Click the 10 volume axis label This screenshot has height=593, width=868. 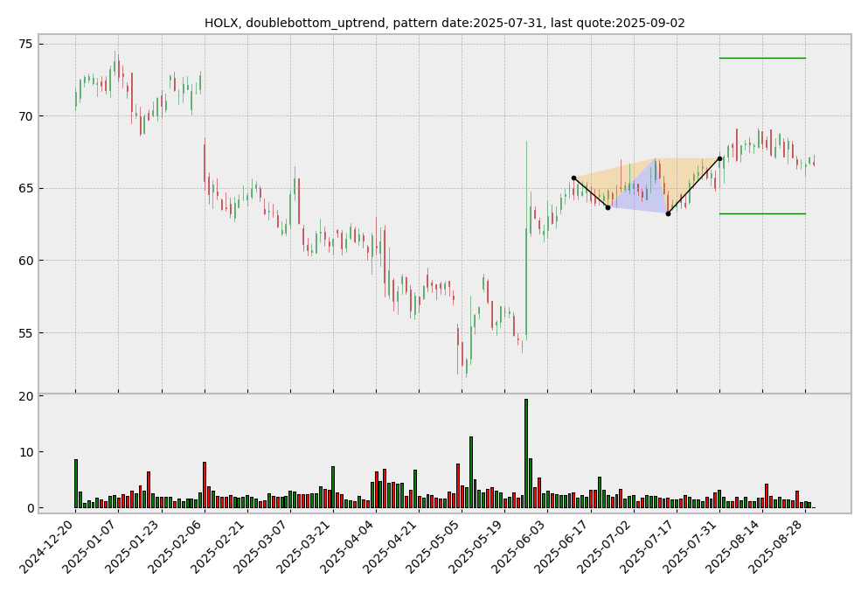26,452
